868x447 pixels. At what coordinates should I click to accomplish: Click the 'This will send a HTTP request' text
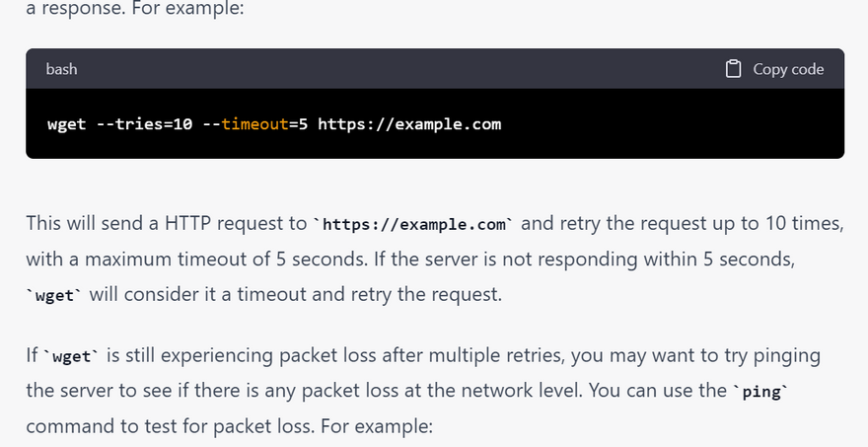(166, 224)
